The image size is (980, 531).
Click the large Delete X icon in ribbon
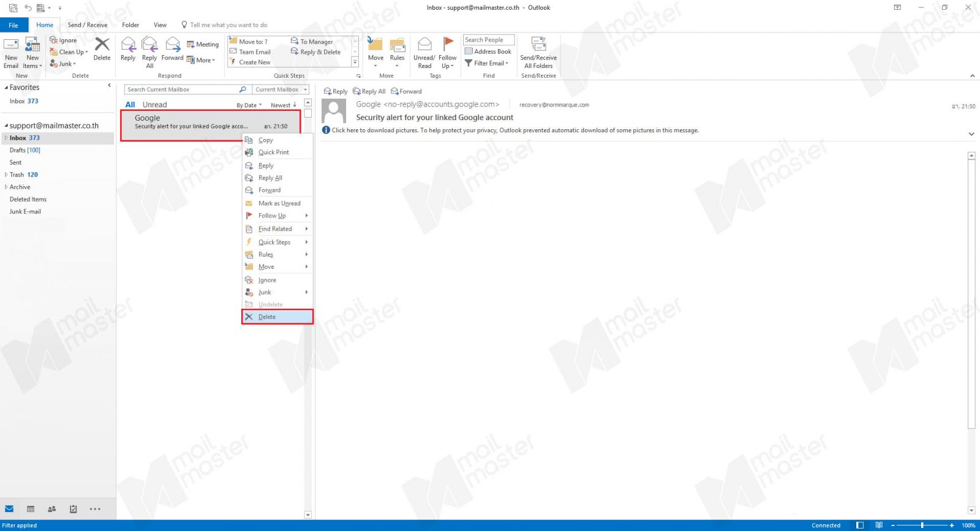click(x=102, y=49)
